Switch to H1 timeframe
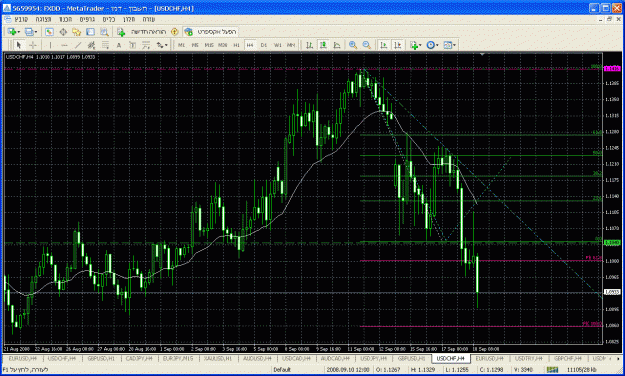 click(x=236, y=45)
